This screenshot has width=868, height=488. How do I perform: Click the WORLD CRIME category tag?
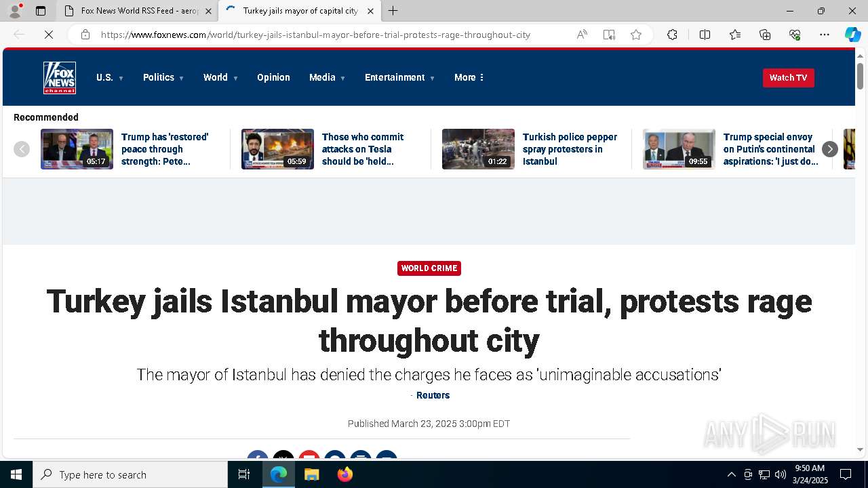click(429, 268)
